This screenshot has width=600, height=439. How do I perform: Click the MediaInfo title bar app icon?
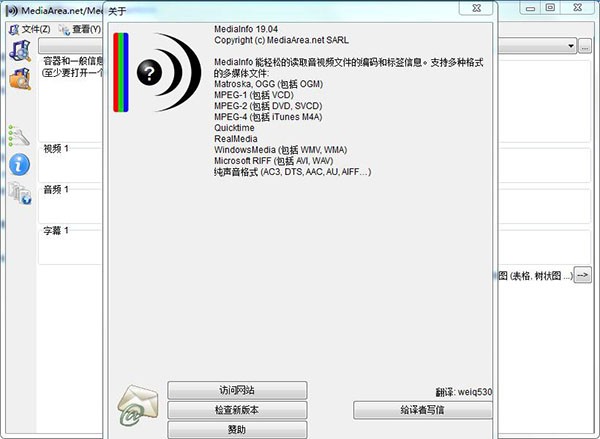coord(13,11)
